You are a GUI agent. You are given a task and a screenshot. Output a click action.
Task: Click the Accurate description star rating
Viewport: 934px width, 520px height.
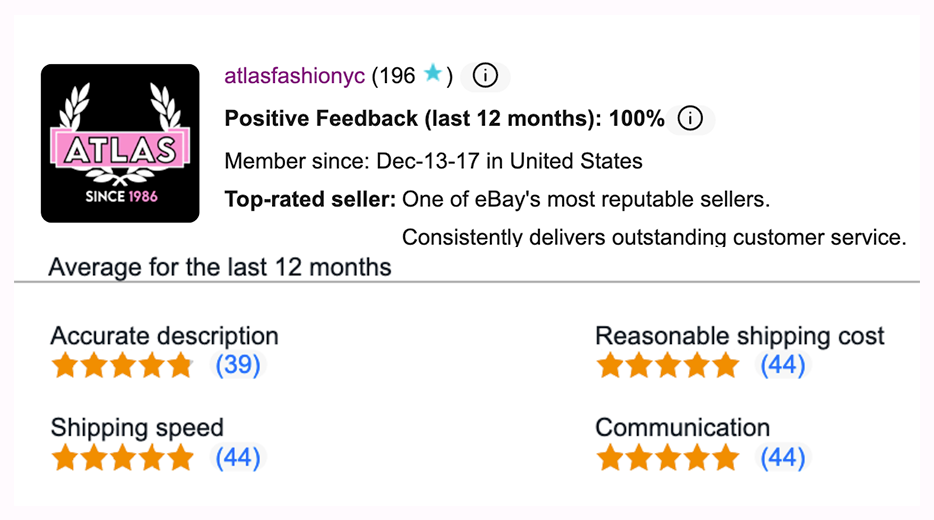pos(123,365)
